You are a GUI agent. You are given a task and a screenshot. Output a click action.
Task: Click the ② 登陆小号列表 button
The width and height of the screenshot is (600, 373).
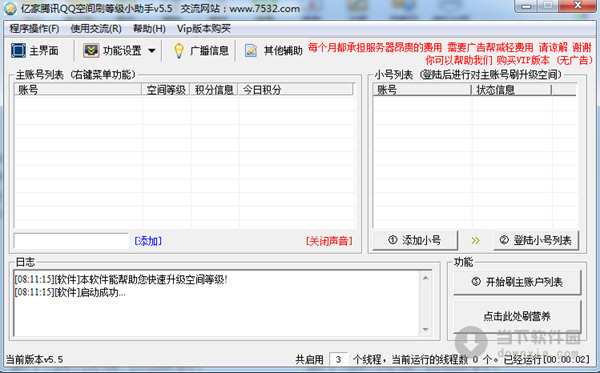(x=536, y=240)
